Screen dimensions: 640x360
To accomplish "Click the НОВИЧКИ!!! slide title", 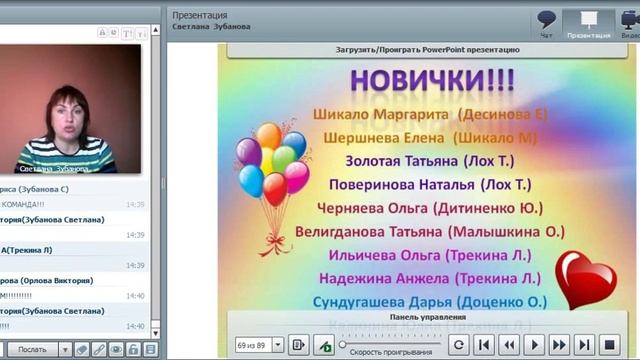I will pyautogui.click(x=432, y=80).
